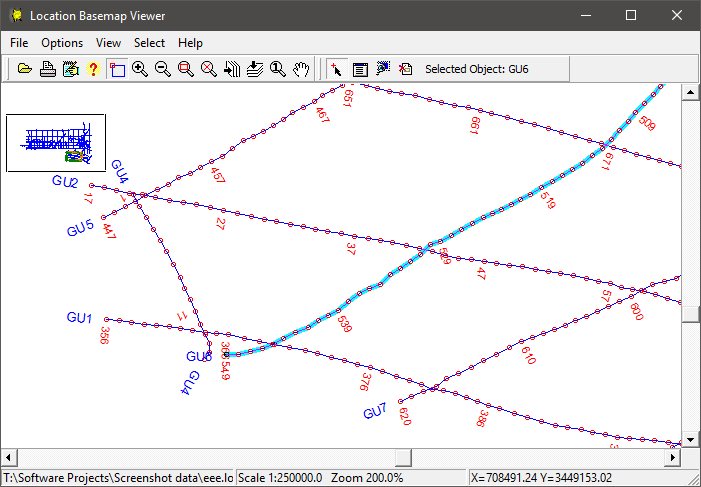Click the overview minimap thumbnail
Viewport: 701px width, 487px height.
pyautogui.click(x=55, y=142)
